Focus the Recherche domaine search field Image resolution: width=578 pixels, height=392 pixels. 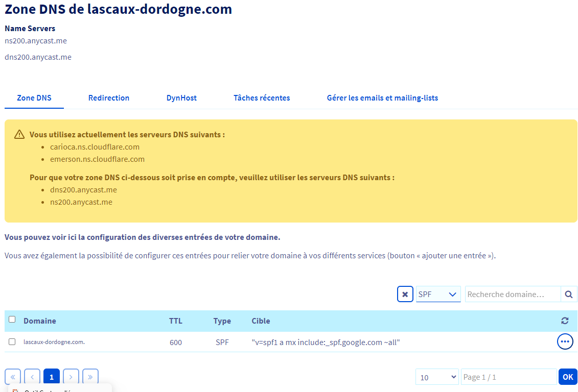coord(512,294)
